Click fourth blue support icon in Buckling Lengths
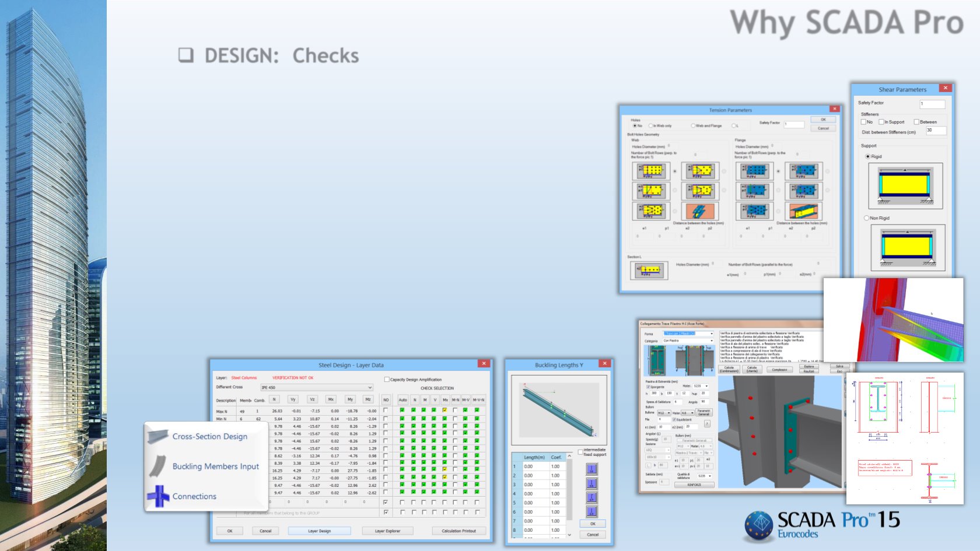This screenshot has width=980, height=551. click(x=591, y=511)
